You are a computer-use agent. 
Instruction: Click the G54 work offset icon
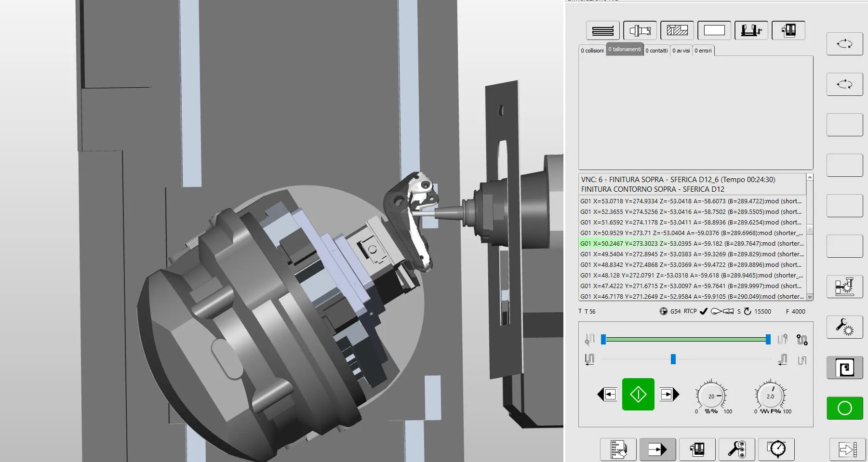(x=663, y=312)
